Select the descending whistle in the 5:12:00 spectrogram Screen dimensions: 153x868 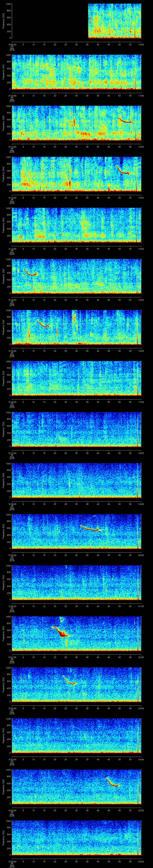122,170
